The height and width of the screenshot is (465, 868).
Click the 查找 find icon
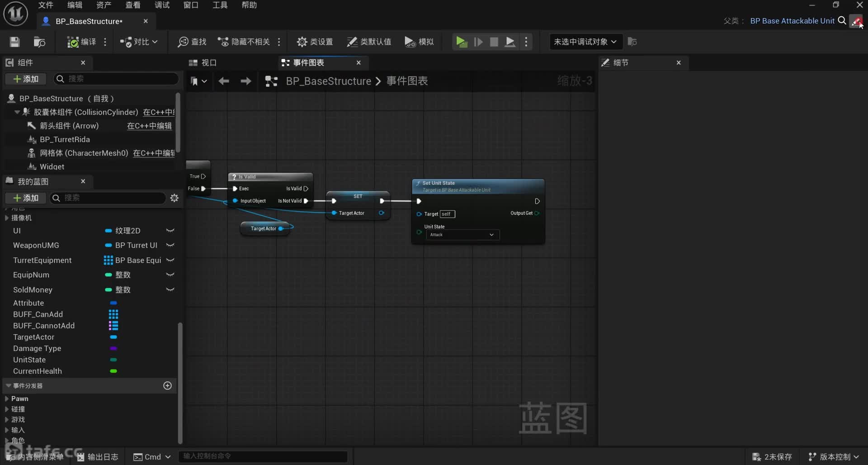tap(192, 42)
